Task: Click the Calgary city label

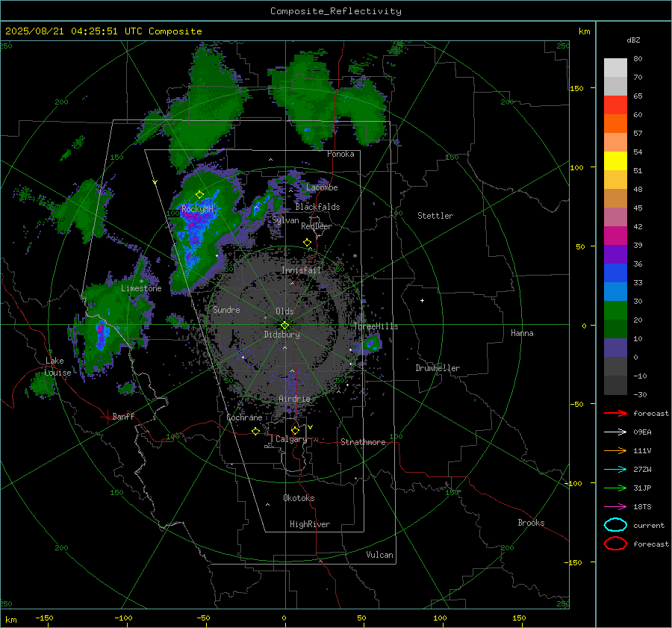Action: click(291, 439)
